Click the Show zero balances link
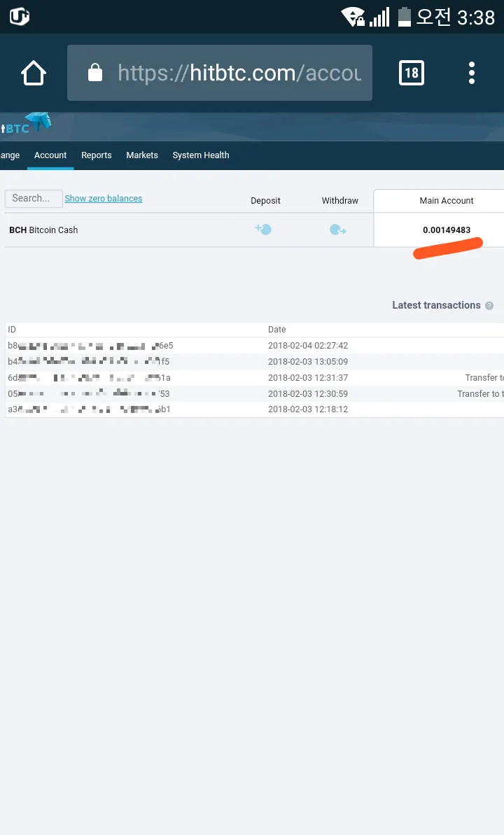The height and width of the screenshot is (835, 504). 104,198
